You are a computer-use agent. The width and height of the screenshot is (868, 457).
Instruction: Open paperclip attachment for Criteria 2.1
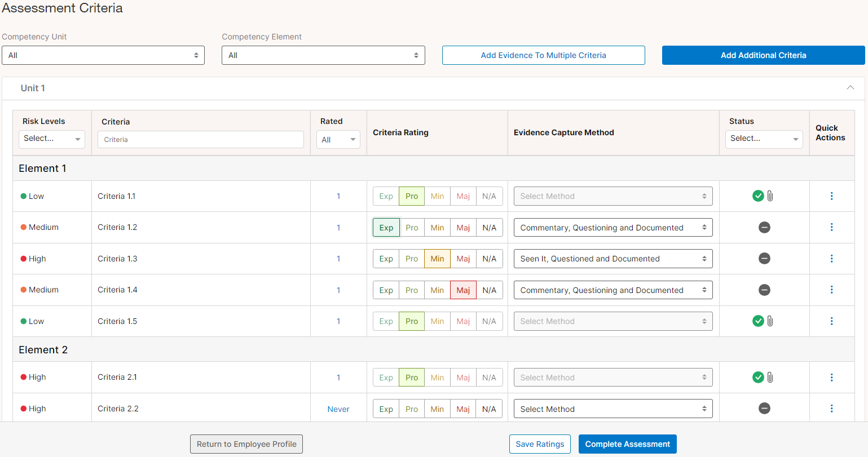pos(770,378)
